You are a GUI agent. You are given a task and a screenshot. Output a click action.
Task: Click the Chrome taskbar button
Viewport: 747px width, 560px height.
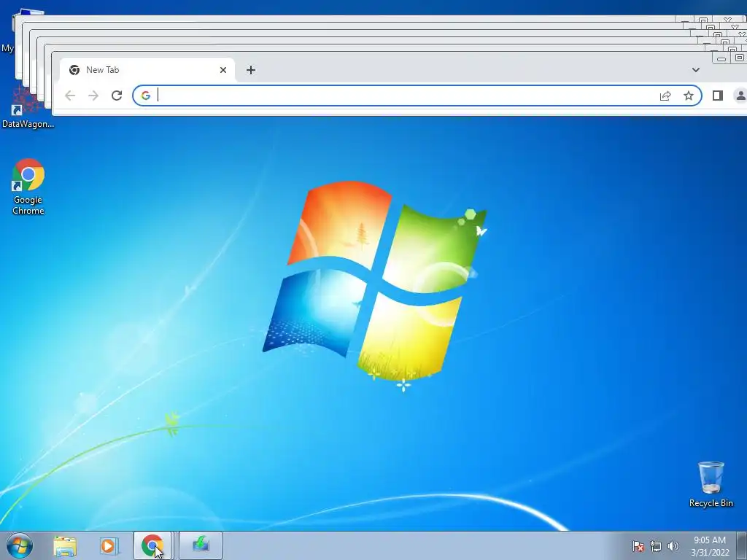coord(152,545)
